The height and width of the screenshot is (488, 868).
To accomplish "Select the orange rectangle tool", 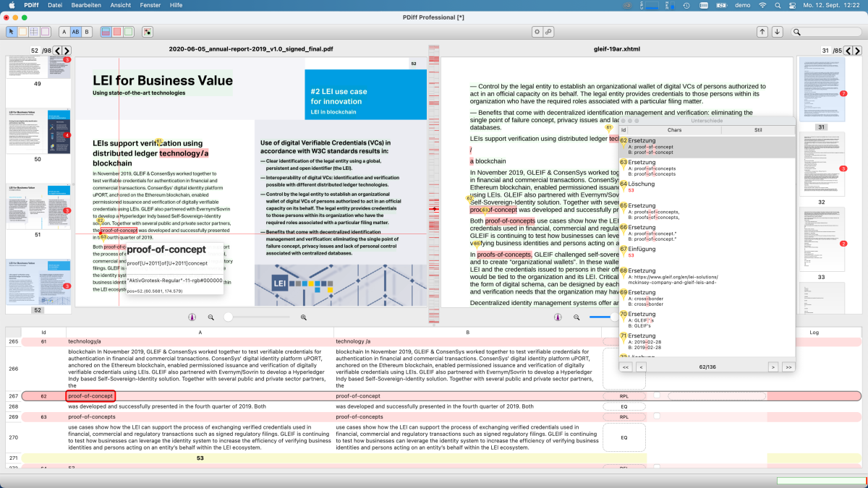I will 22,32.
